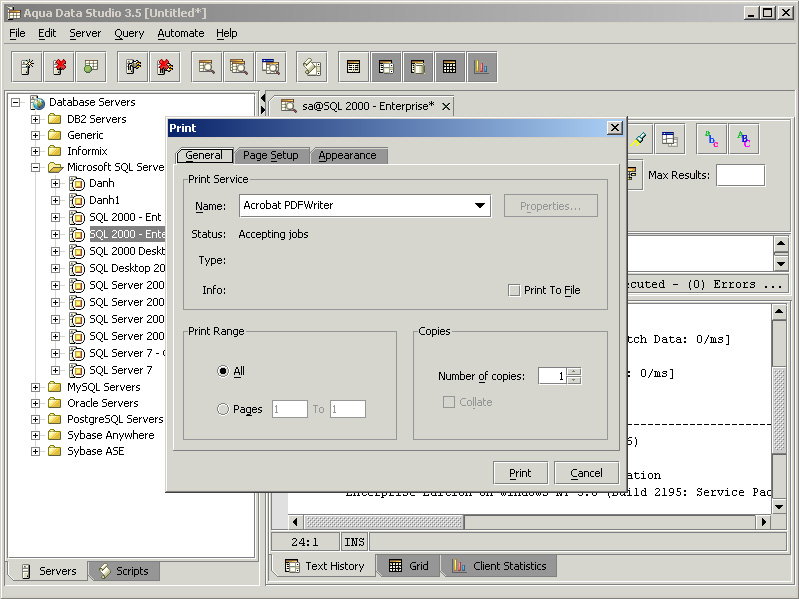Switch to the Appearance tab

point(348,155)
